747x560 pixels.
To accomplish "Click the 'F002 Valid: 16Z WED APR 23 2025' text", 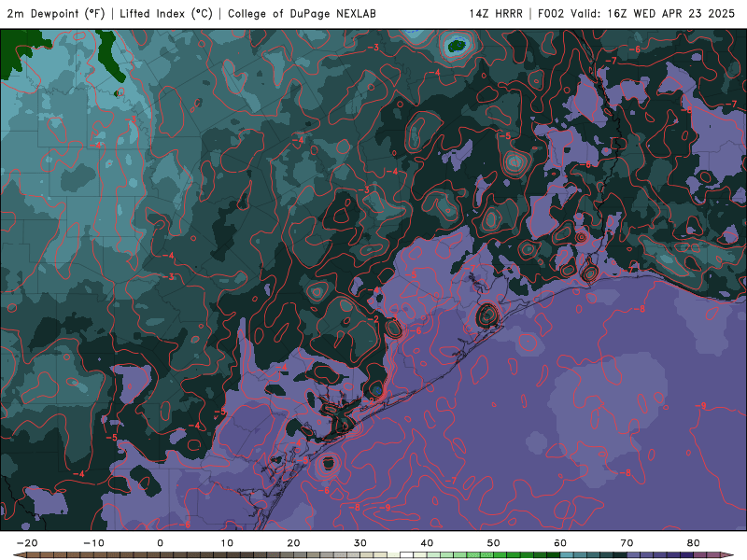I will coord(636,14).
